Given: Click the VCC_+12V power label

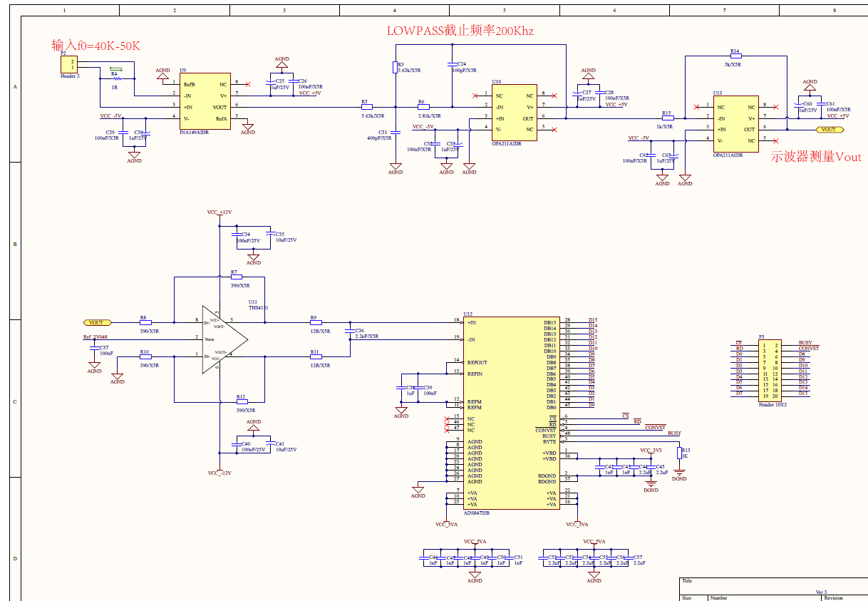Looking at the screenshot, I should click(x=219, y=212).
